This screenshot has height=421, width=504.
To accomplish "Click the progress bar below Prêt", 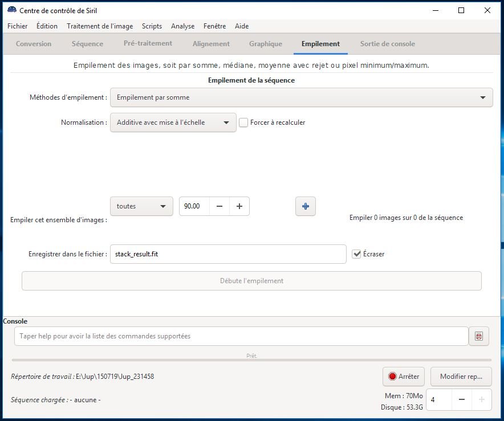I will pos(251,360).
